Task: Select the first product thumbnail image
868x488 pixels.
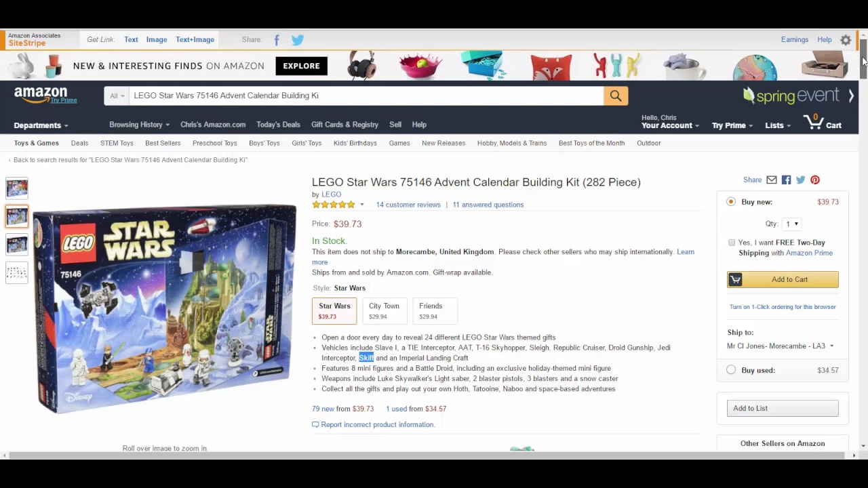Action: [x=17, y=188]
